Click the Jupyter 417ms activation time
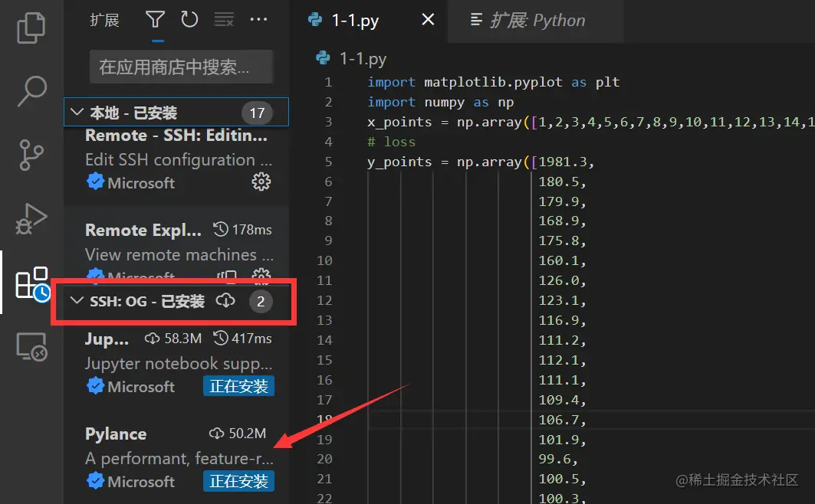This screenshot has height=504, width=815. 243,339
